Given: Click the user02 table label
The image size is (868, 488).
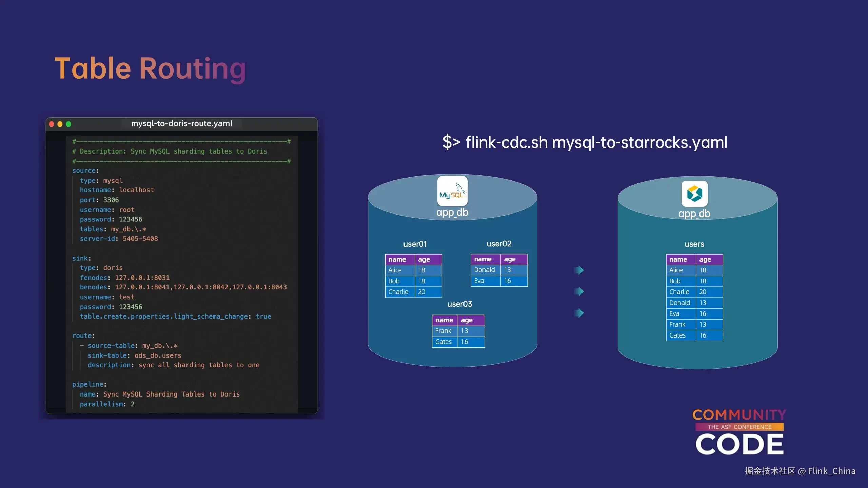Looking at the screenshot, I should coord(499,244).
